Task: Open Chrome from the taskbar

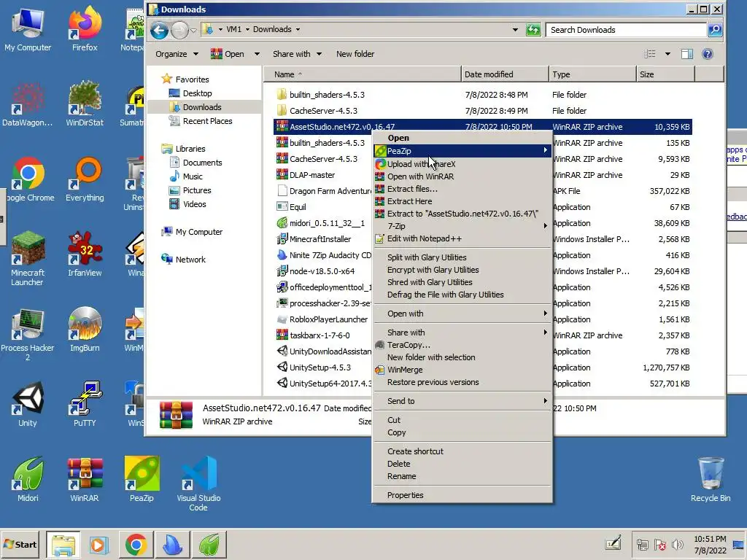Action: 136,544
